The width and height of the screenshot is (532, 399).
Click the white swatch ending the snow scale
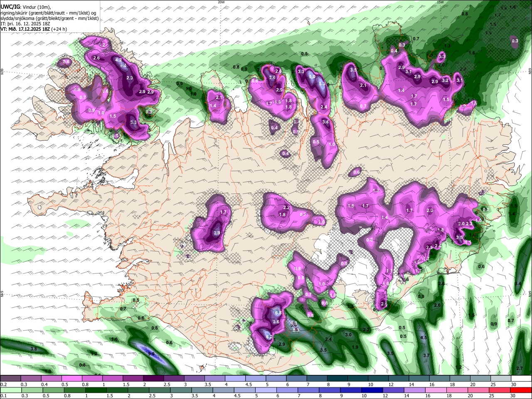[521, 379]
